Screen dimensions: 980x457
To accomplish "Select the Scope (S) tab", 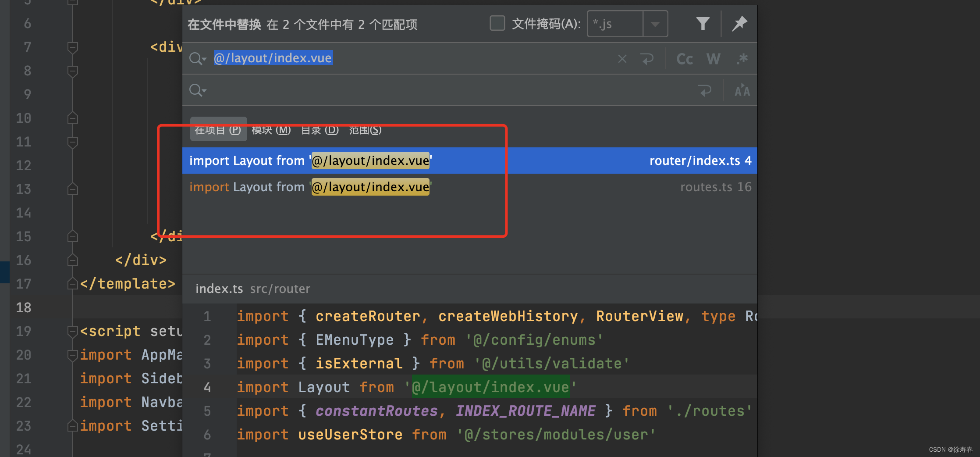I will pos(365,130).
